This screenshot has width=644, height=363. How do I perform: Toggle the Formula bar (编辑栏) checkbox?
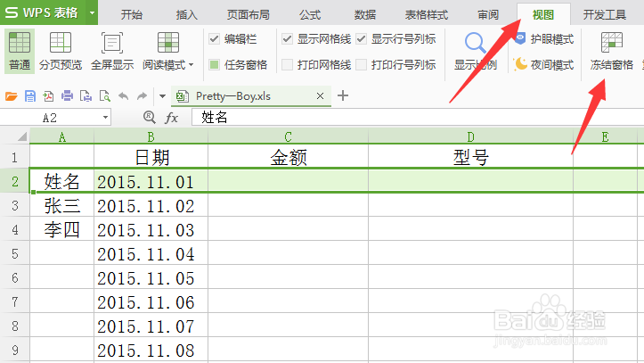214,39
